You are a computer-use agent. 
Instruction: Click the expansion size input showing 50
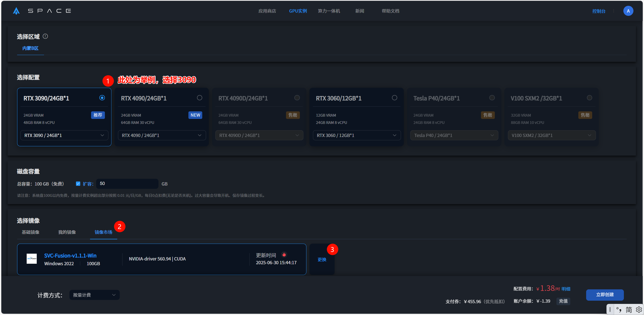point(127,184)
